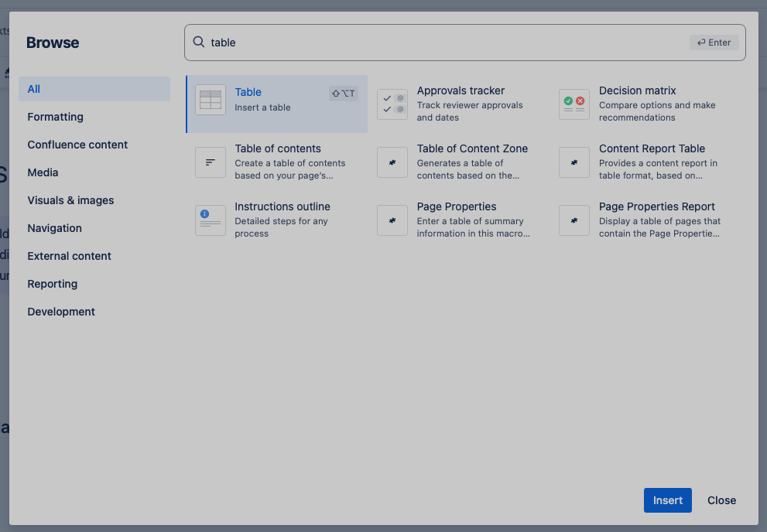767x532 pixels.
Task: Click the Page Properties macro icon
Action: 392,220
